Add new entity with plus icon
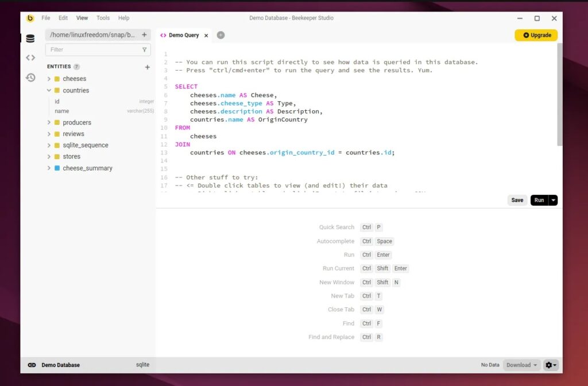The width and height of the screenshot is (588, 386). pyautogui.click(x=147, y=67)
